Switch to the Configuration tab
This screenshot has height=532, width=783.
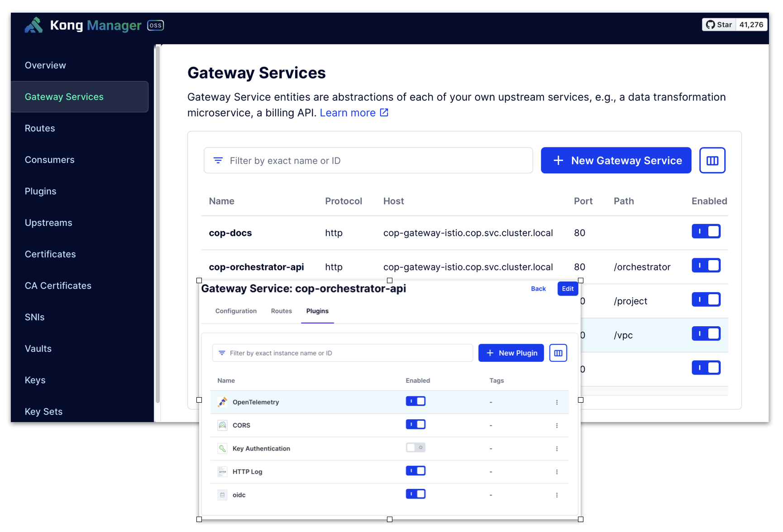pyautogui.click(x=236, y=311)
